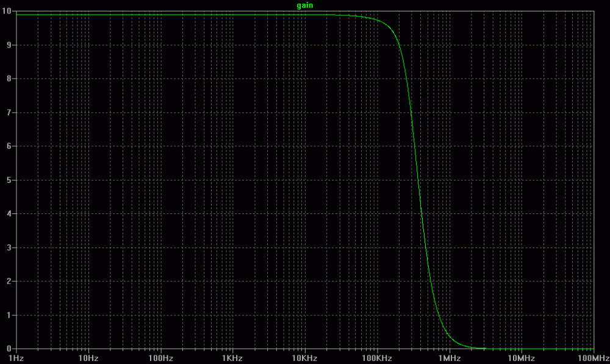Image resolution: width=610 pixels, height=364 pixels.
Task: Click the '8' y-axis label
Action: click(x=9, y=79)
